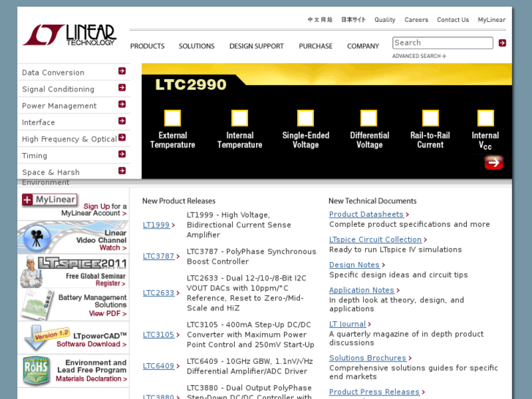The height and width of the screenshot is (399, 532).
Task: Click Watch on Linear Video Channel
Action: (113, 248)
